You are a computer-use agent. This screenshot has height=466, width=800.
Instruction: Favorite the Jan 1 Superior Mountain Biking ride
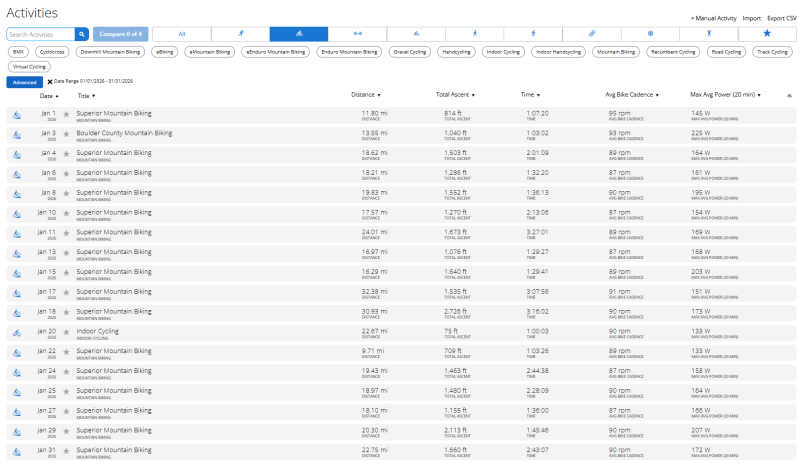tap(67, 115)
